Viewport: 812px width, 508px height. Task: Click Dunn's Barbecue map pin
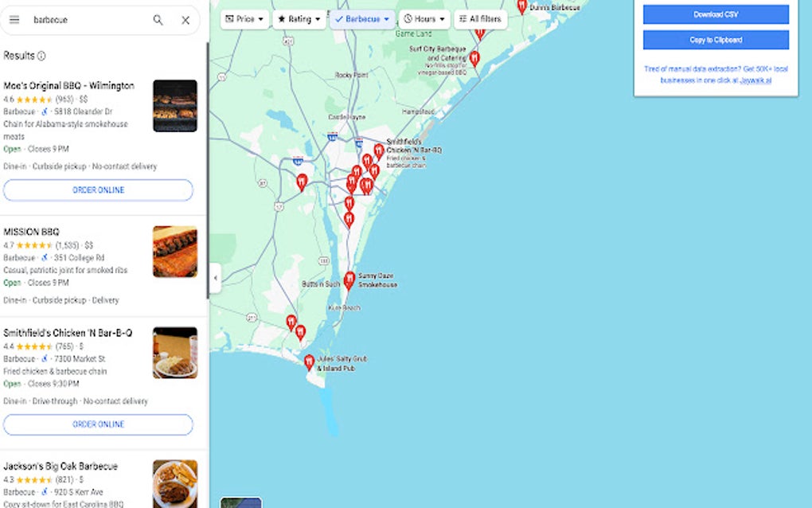pos(522,6)
